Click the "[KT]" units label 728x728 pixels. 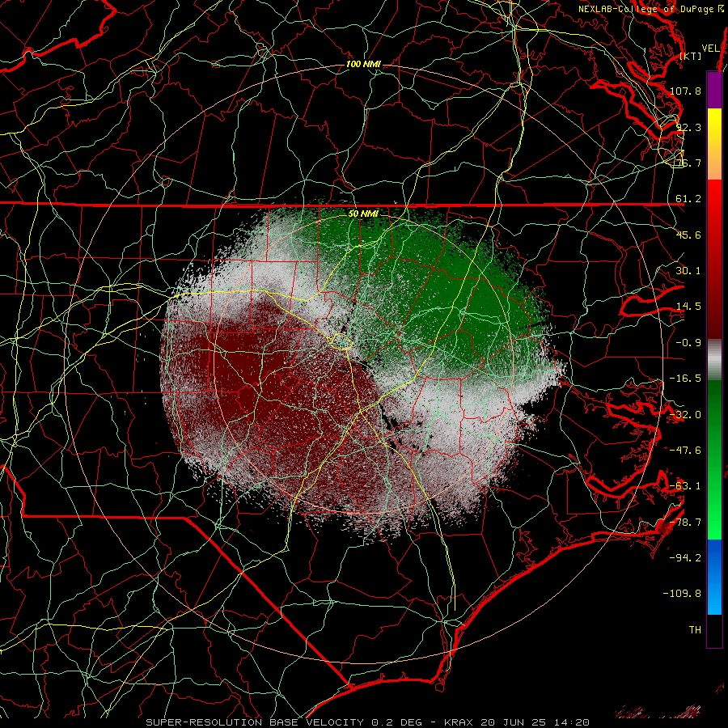point(691,56)
